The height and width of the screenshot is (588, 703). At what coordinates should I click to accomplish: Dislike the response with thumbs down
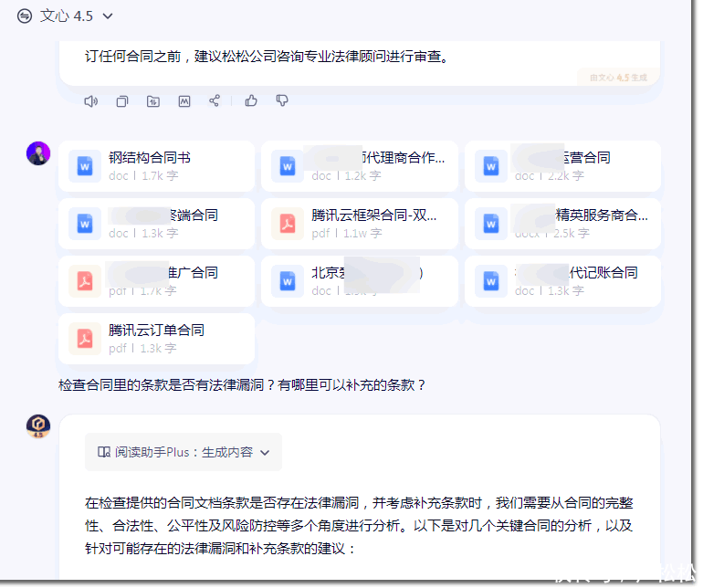(x=282, y=100)
